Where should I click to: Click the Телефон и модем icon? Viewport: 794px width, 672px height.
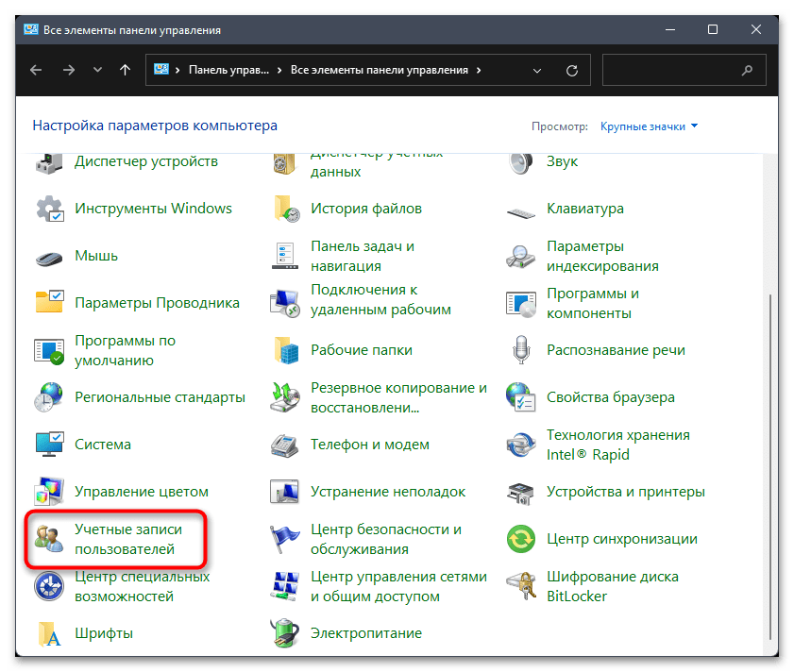point(284,445)
